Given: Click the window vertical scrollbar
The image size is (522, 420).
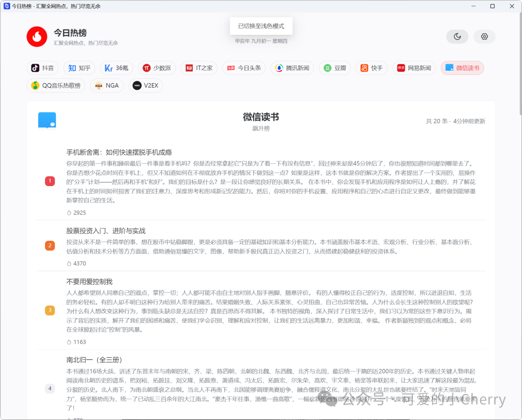Looking at the screenshot, I should pos(520,63).
